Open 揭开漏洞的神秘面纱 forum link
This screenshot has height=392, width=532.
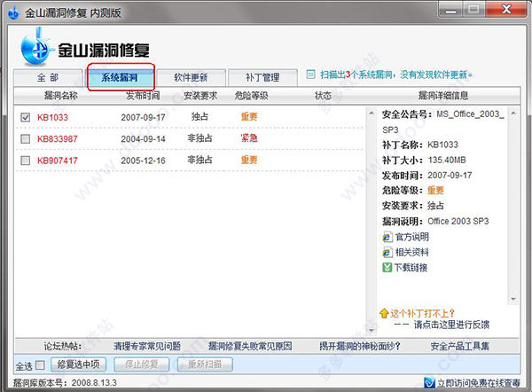pyautogui.click(x=360, y=346)
